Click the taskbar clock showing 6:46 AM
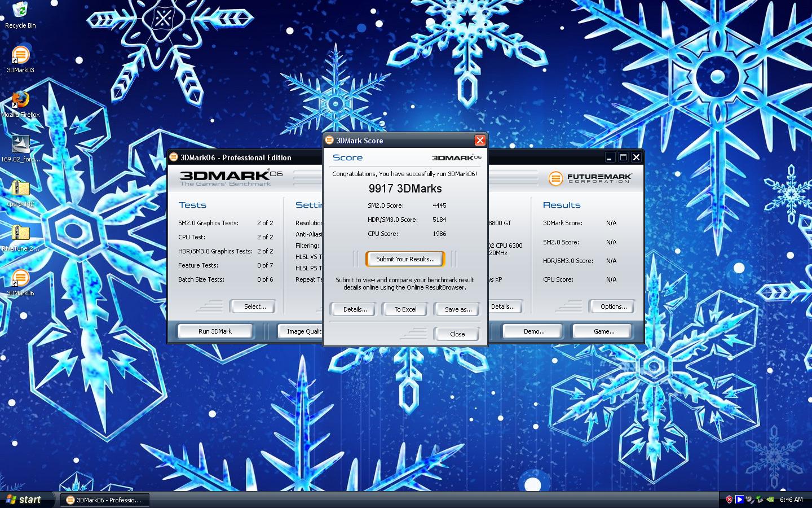Viewport: 812px width, 508px height. click(791, 500)
